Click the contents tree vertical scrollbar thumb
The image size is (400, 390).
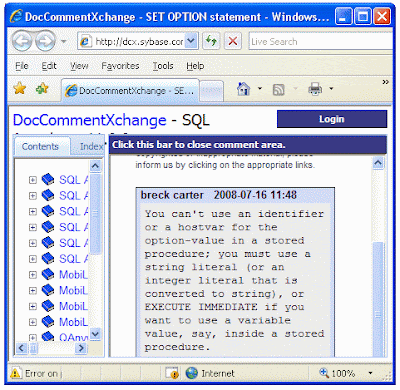(x=95, y=213)
